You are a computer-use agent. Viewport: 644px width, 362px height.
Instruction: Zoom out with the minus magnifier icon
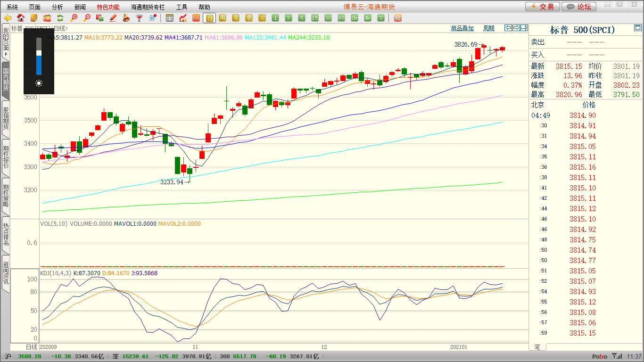tap(87, 18)
